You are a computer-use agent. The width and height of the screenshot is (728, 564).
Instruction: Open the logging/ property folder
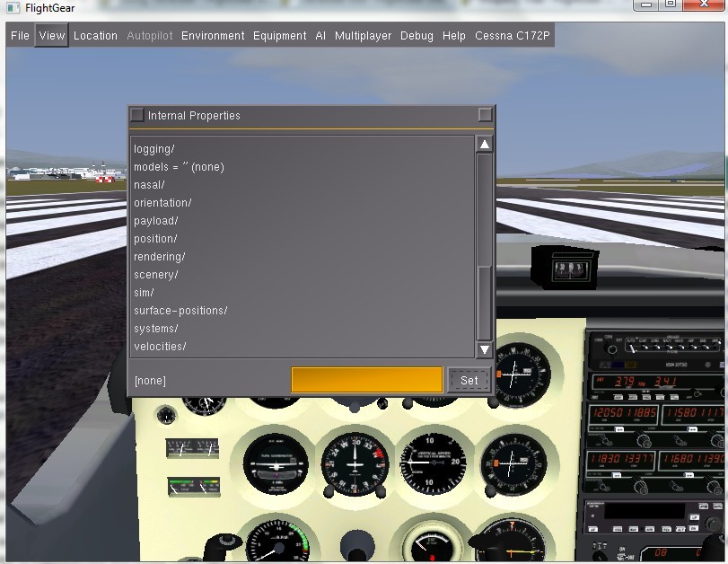coord(154,149)
